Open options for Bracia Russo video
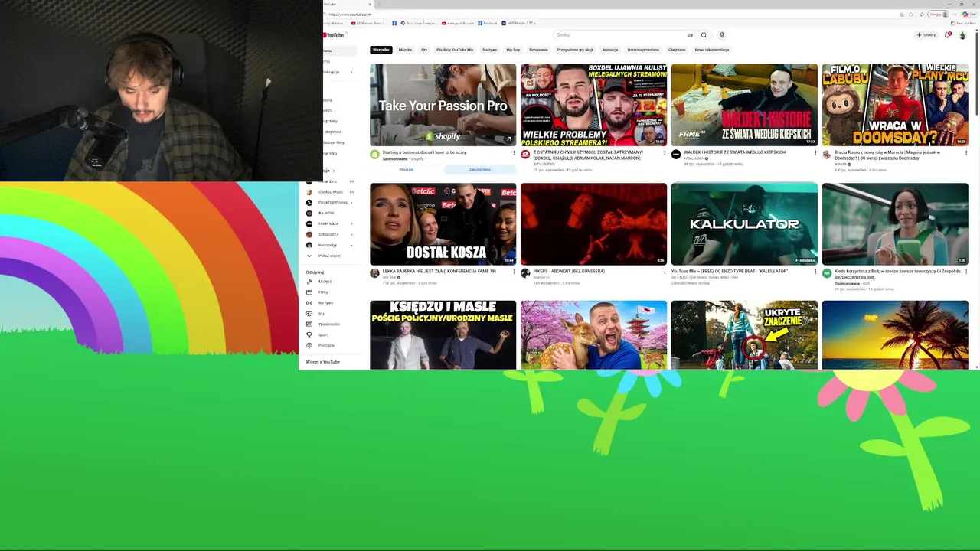The width and height of the screenshot is (980, 551). pyautogui.click(x=965, y=152)
